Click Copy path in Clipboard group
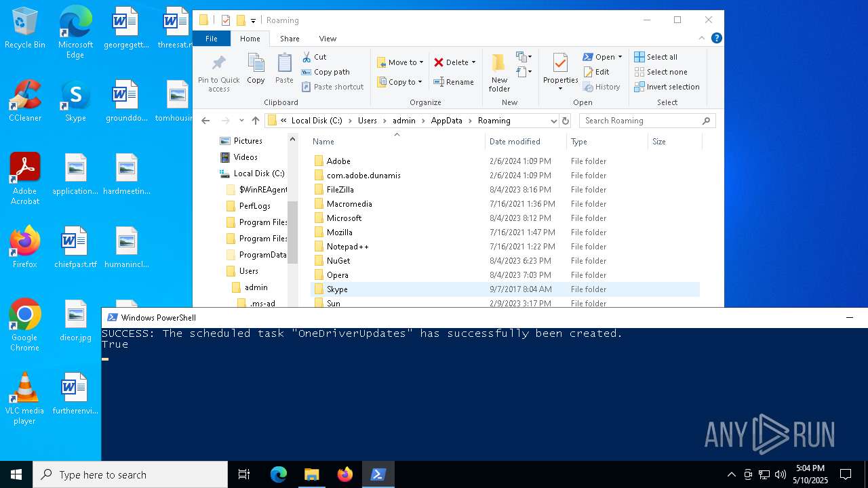The width and height of the screenshot is (868, 488). pos(325,72)
